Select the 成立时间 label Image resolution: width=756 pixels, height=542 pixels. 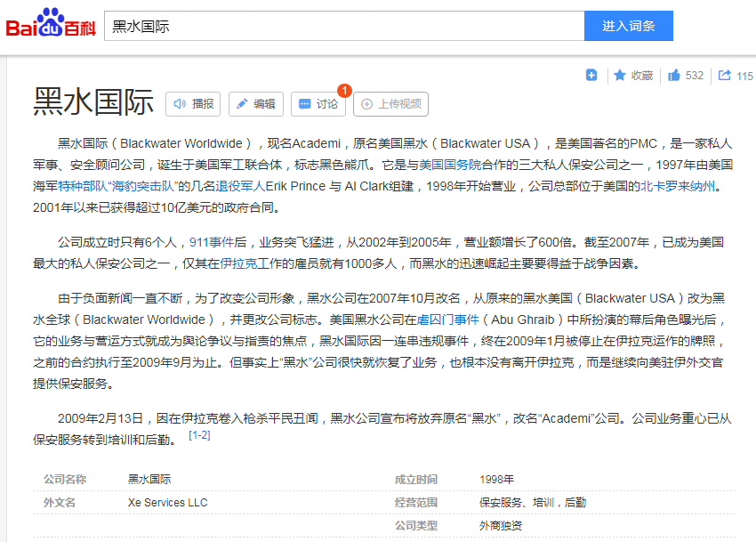pos(416,480)
